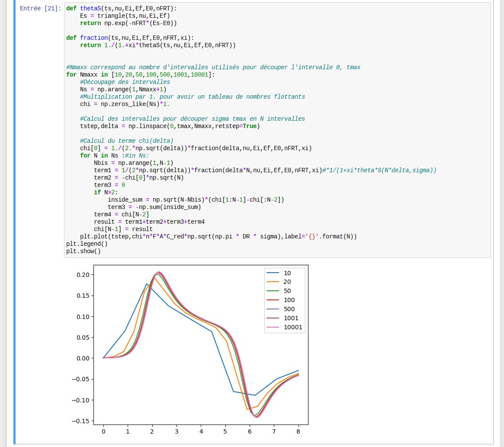Click the 'def thetaS' function definition line
Viewport: 504px width, 447px height.
coord(121,8)
